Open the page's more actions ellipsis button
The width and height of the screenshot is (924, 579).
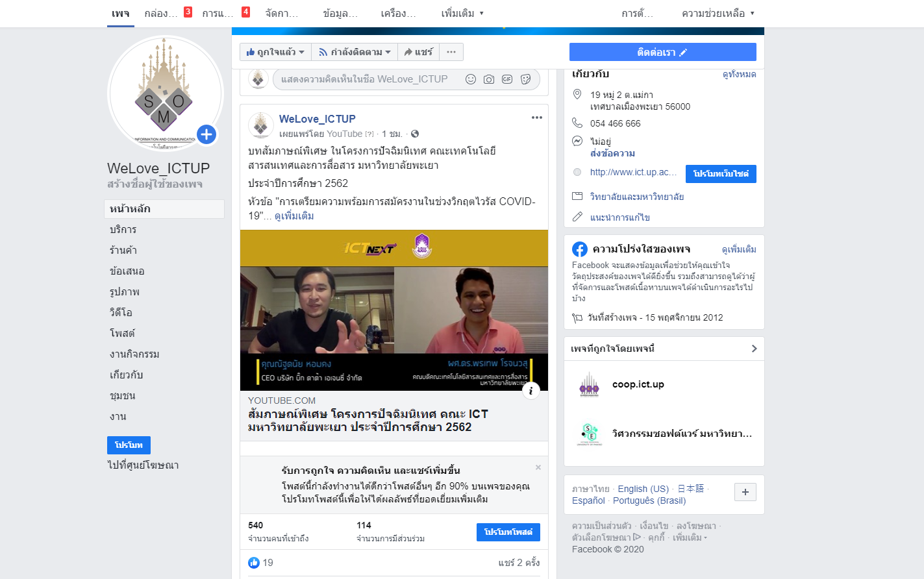coord(451,52)
